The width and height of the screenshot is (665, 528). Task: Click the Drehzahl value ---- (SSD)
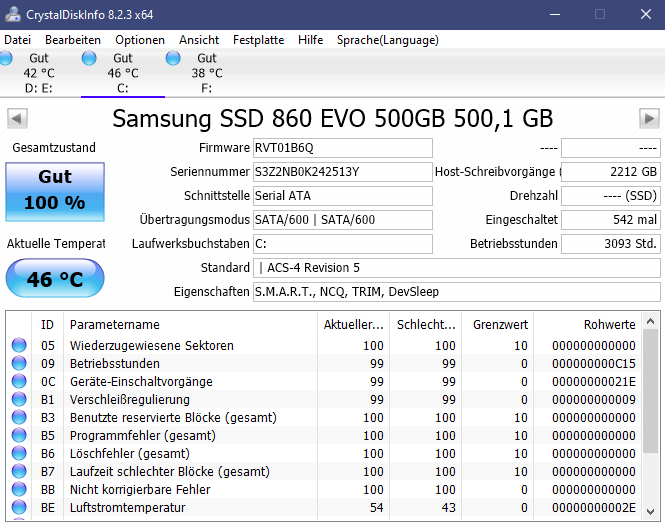[x=611, y=196]
